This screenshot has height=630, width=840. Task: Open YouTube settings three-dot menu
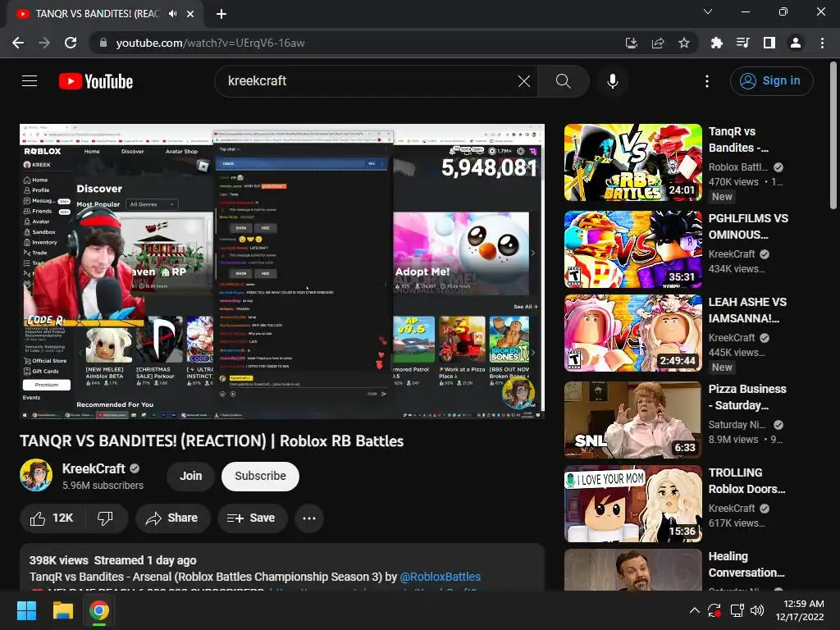click(x=706, y=81)
